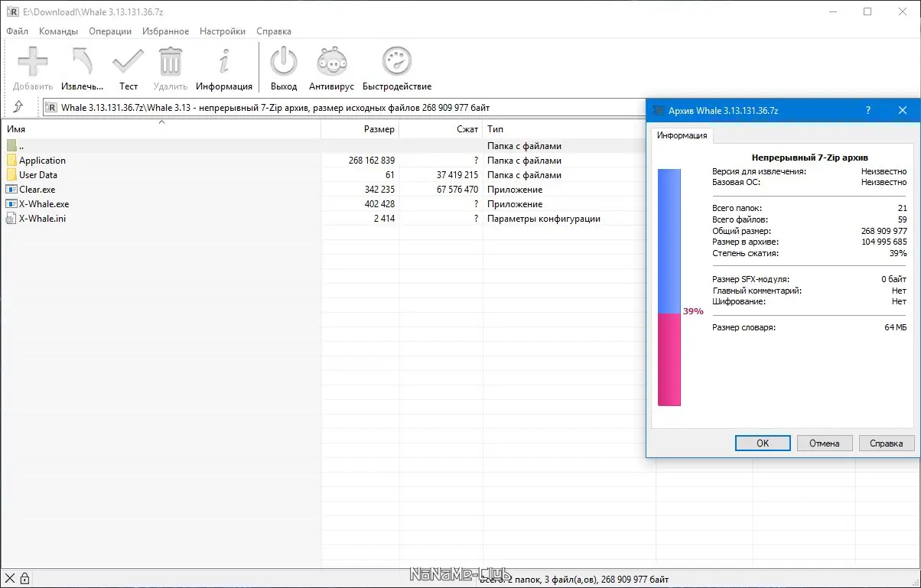Click the lock icon in status bar

26,577
